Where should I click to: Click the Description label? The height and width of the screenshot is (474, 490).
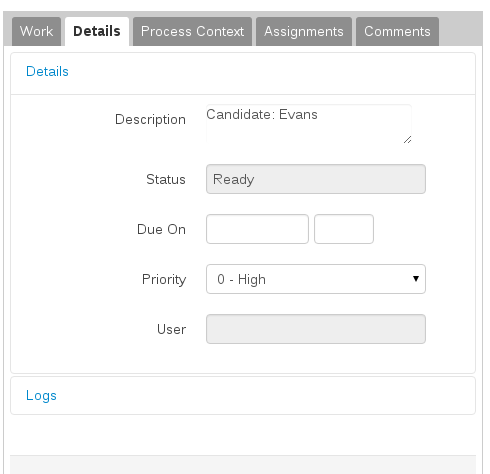click(x=150, y=119)
